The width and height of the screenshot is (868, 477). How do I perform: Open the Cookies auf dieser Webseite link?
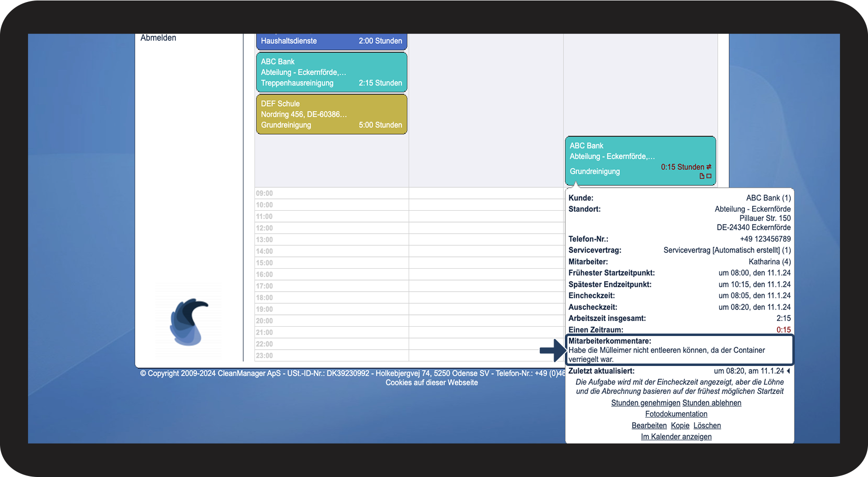pyautogui.click(x=432, y=383)
